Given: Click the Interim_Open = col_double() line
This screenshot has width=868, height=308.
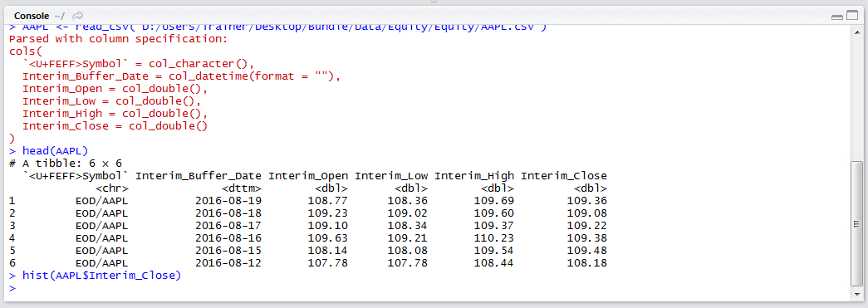Looking at the screenshot, I should pyautogui.click(x=115, y=89).
